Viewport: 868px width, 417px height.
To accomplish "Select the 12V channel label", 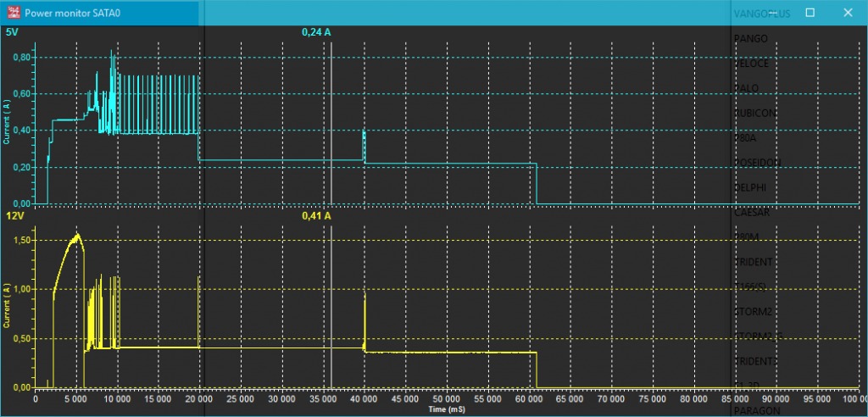I will [14, 216].
